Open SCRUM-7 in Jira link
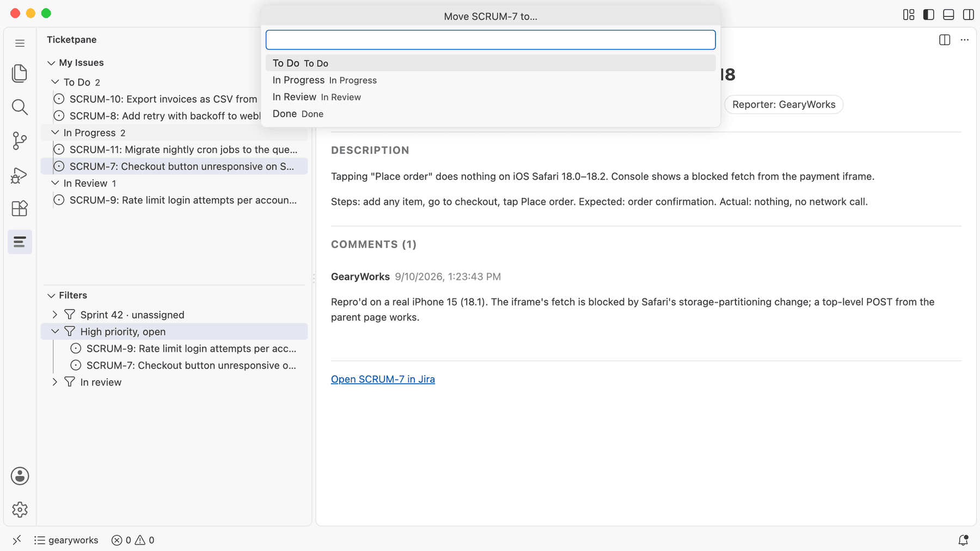Screen dimensions: 980x551 tap(383, 379)
